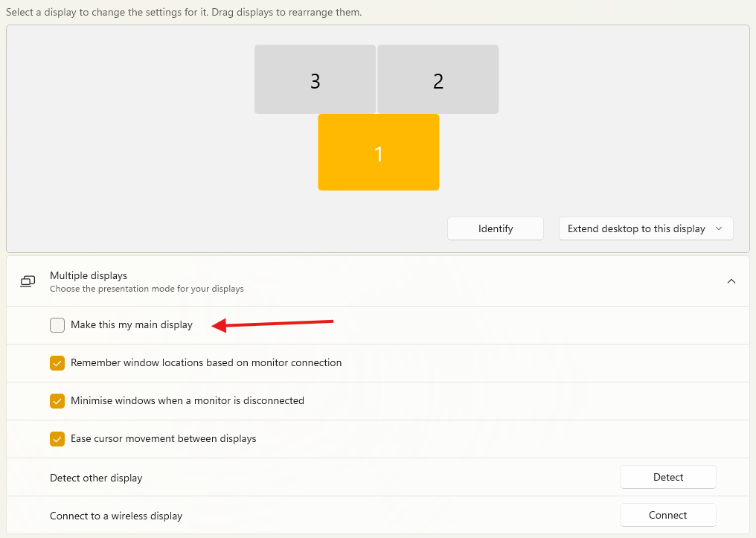Select display 1 in the arrangement area
756x538 pixels.
click(378, 152)
